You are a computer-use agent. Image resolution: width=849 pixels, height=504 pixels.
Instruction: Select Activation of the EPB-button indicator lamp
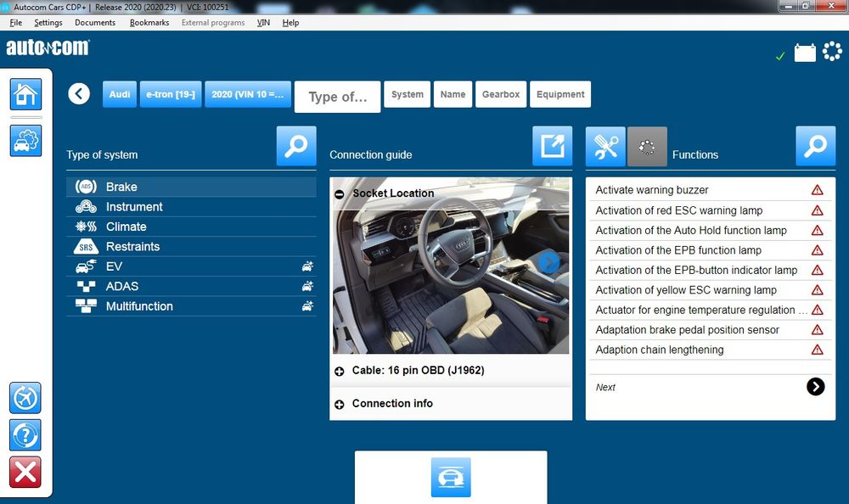(710, 270)
